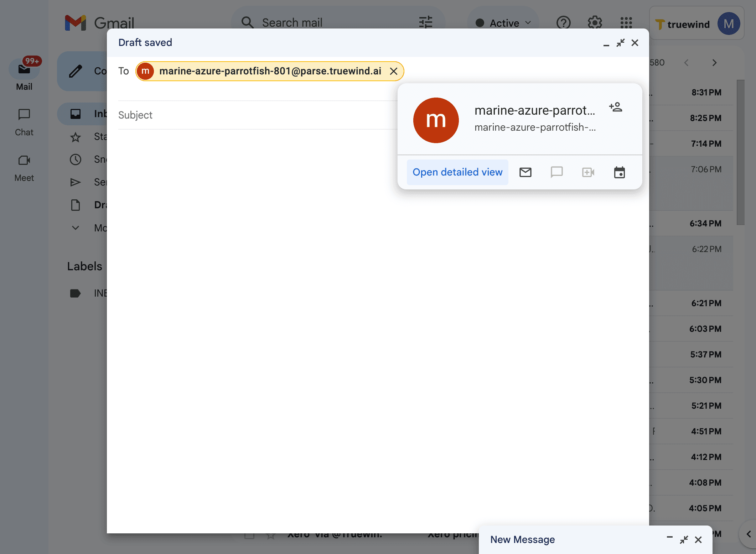This screenshot has width=756, height=554.
Task: Open the Google apps grid
Action: click(626, 23)
